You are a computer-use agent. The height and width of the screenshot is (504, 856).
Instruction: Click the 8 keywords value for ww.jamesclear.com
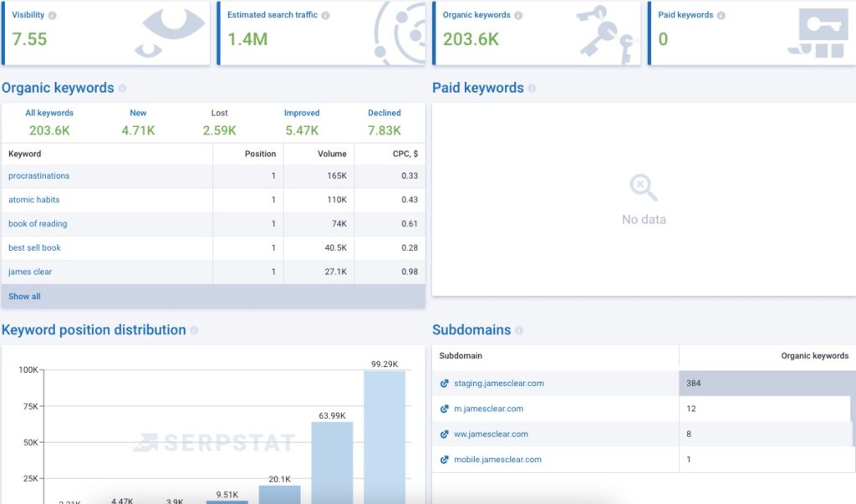pos(689,434)
